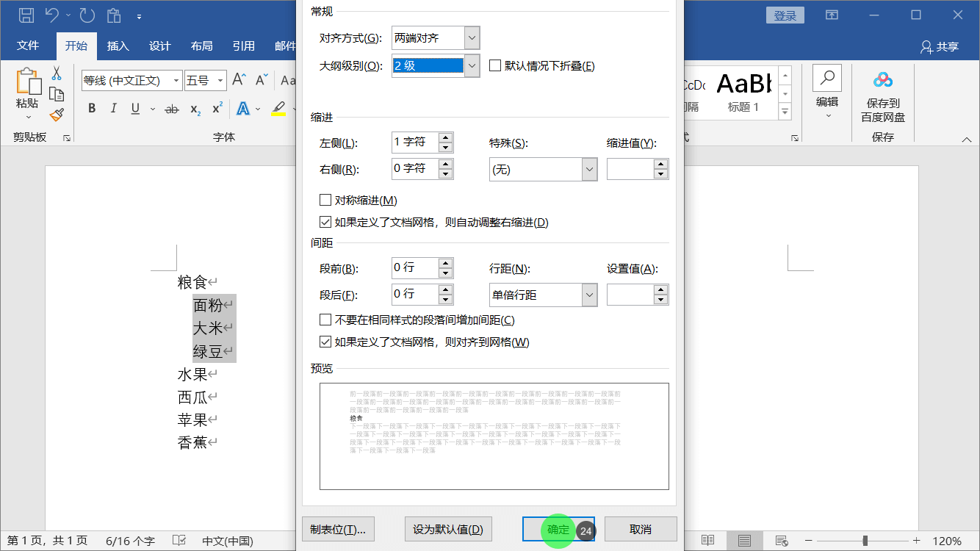Open text effects with the blue A icon
The width and height of the screenshot is (980, 551).
coord(242,109)
